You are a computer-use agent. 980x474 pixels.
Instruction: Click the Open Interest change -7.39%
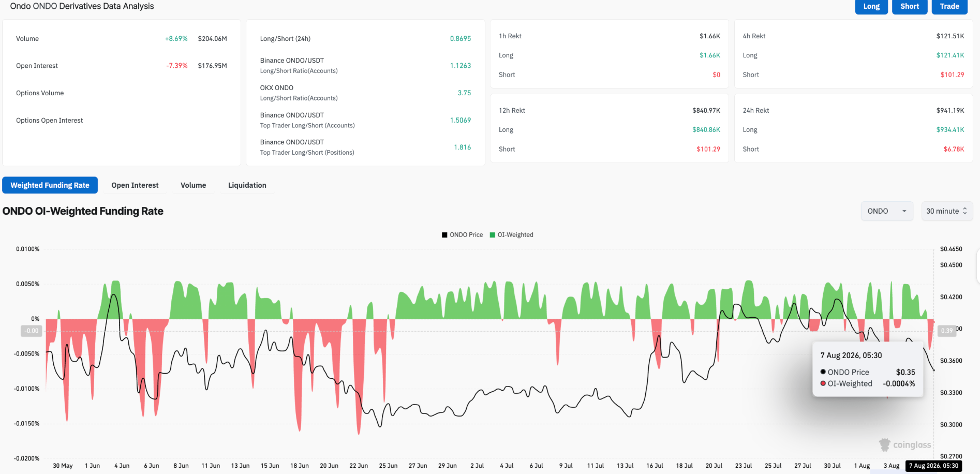pos(177,66)
